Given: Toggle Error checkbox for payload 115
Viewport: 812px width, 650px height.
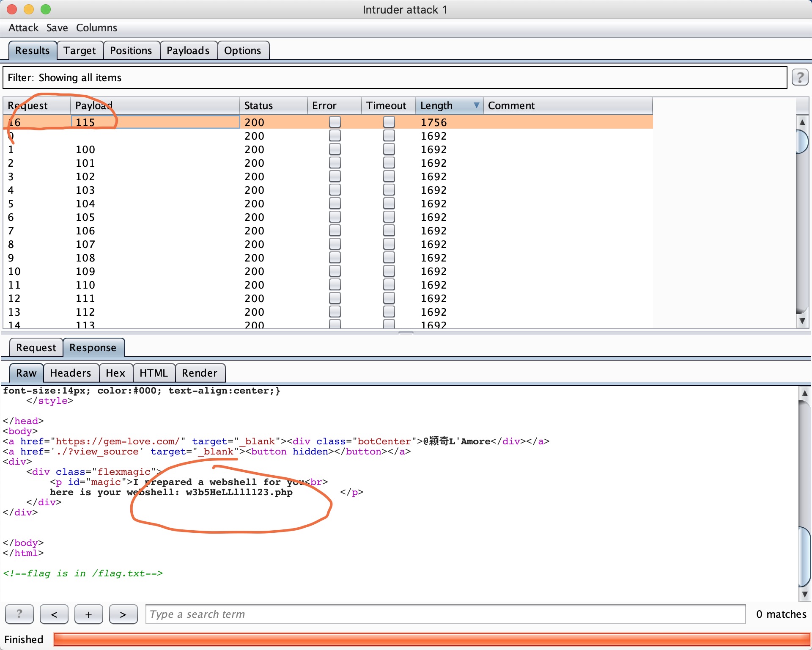Looking at the screenshot, I should pyautogui.click(x=335, y=122).
